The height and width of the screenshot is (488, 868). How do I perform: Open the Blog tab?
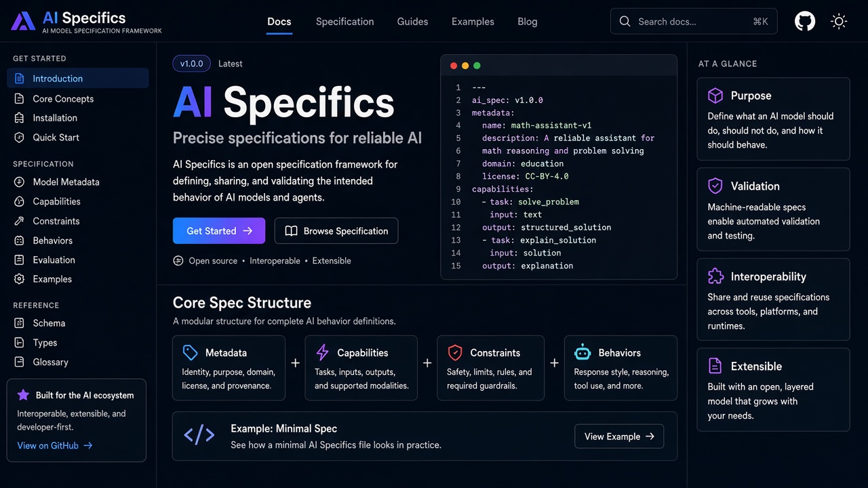click(x=528, y=22)
